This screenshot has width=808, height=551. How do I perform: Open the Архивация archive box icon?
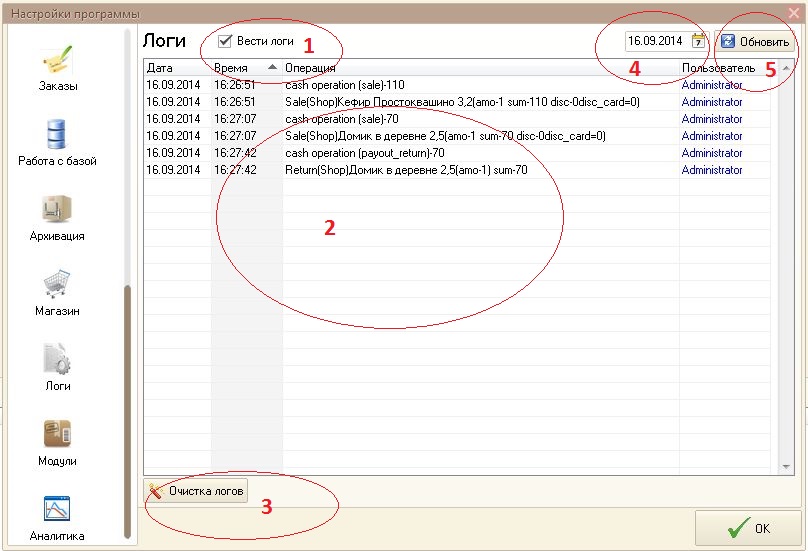click(x=57, y=209)
